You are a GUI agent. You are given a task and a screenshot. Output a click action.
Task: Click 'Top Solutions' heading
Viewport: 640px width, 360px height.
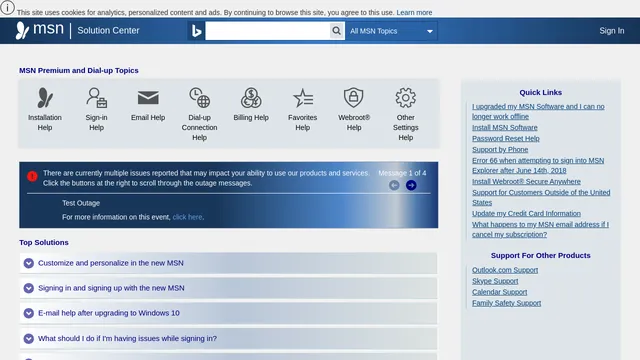(x=44, y=242)
